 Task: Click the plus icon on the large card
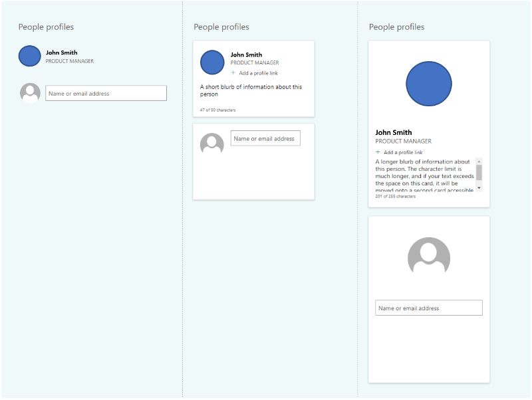click(378, 152)
